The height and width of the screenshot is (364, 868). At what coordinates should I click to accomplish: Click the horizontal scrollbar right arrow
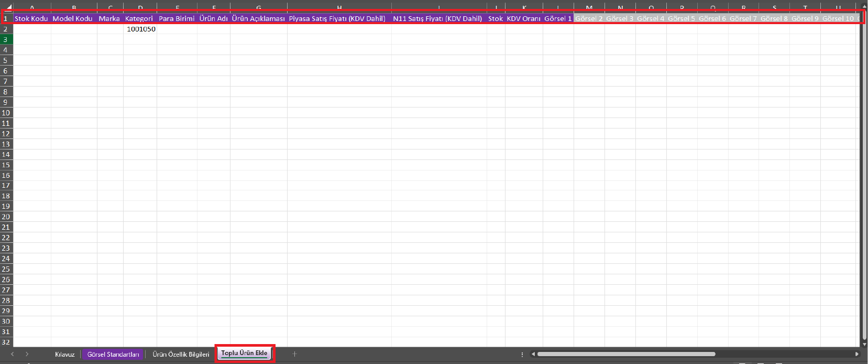click(x=857, y=354)
